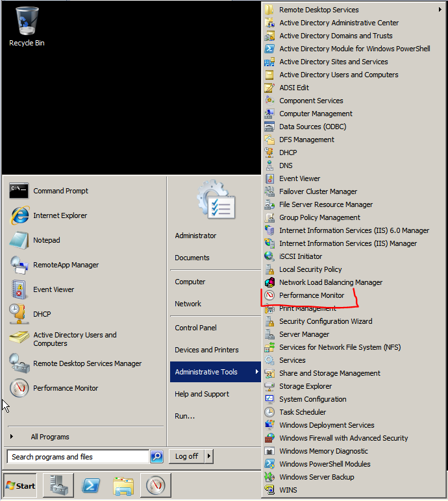Screen dimensions: 448x501
Task: Click Windows Firewall with Advanced Security icon
Action: click(269, 438)
